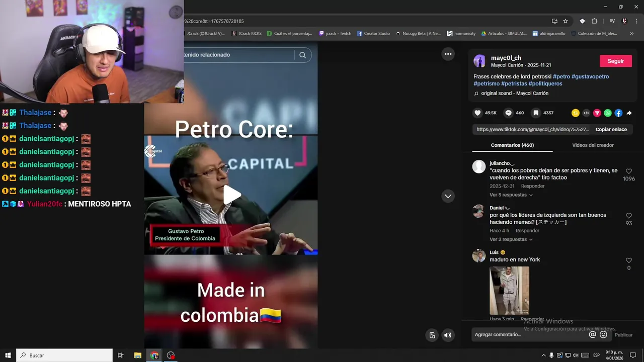Screen dimensions: 644x362
Task: Open the #politiqueros hashtag link
Action: tap(545, 83)
